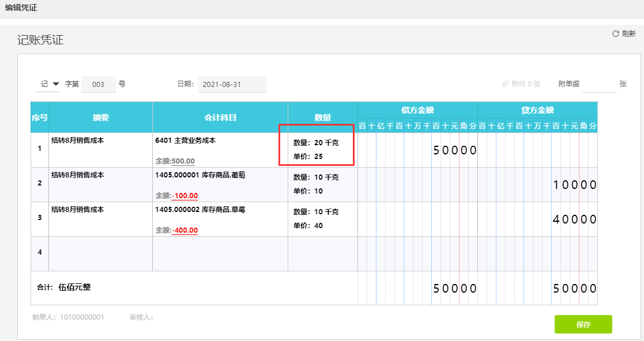Click account 6401 主营业务成本

[186, 141]
